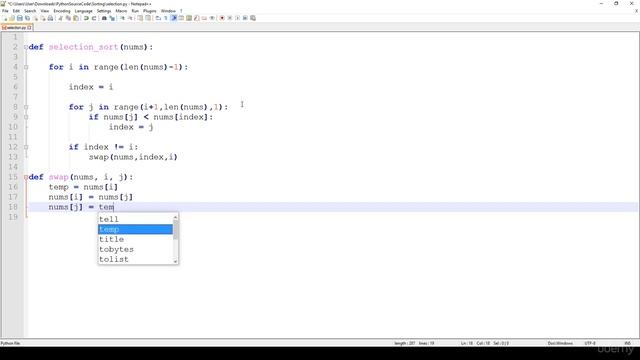Collapse the inner for-loop fold on line 8
Screen dimensions: 640x360
point(26,107)
